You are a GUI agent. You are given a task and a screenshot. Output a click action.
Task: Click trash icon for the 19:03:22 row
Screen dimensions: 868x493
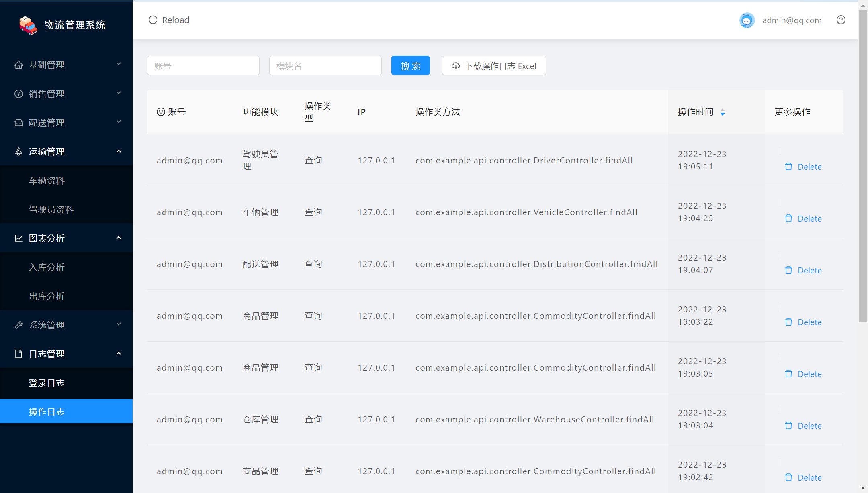click(x=789, y=322)
